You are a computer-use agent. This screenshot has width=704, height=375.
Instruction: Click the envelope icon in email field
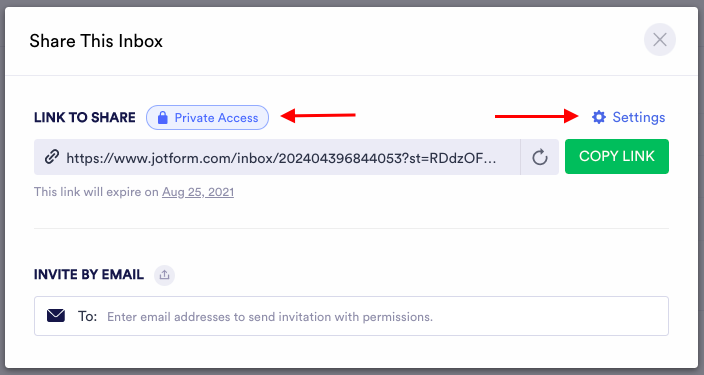(56, 316)
